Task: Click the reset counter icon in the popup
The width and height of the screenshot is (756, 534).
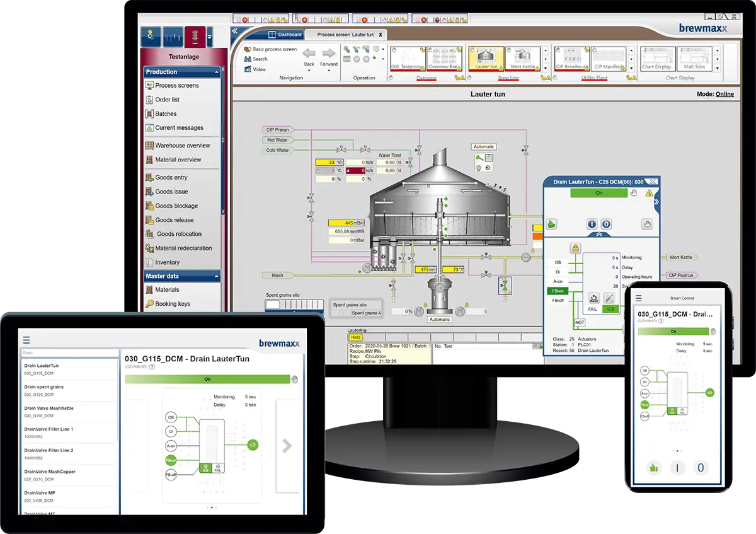Action: tap(593, 298)
